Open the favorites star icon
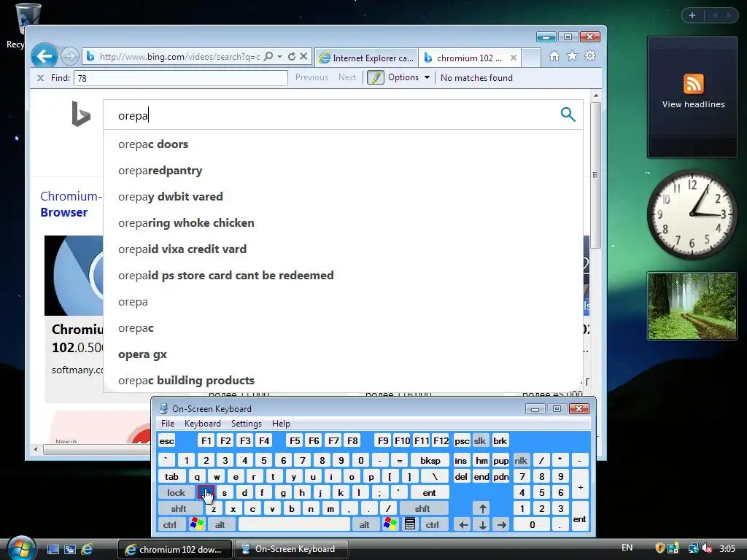Viewport: 747px width, 560px height. click(572, 56)
